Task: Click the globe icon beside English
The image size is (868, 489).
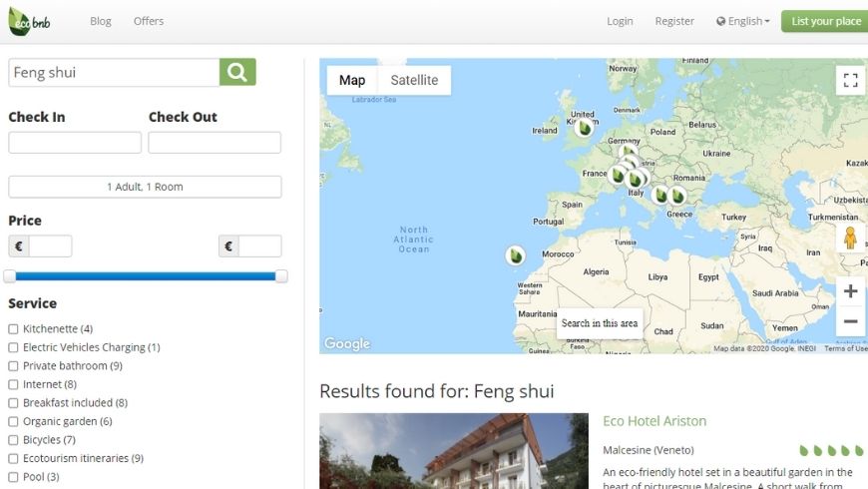Action: tap(720, 21)
